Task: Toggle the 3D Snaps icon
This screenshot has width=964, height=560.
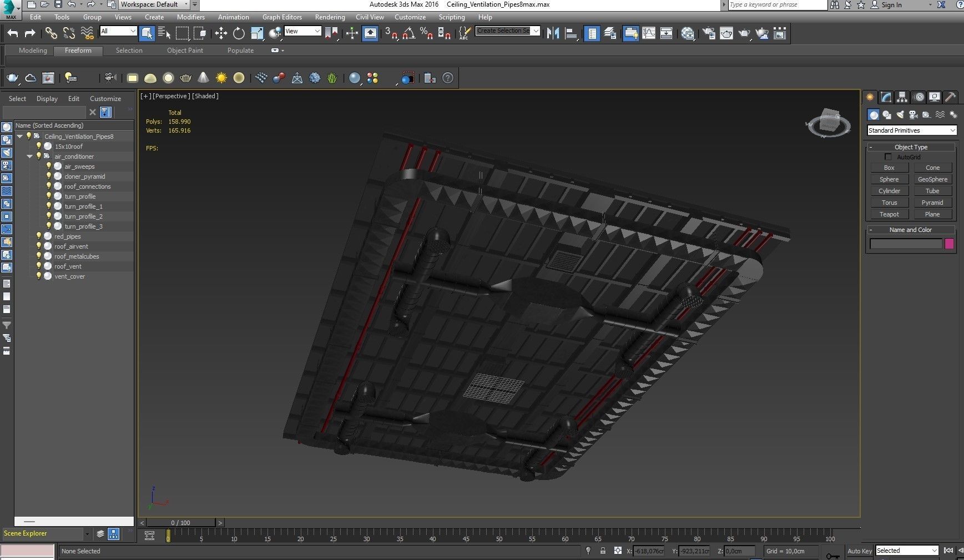Action: tap(391, 33)
